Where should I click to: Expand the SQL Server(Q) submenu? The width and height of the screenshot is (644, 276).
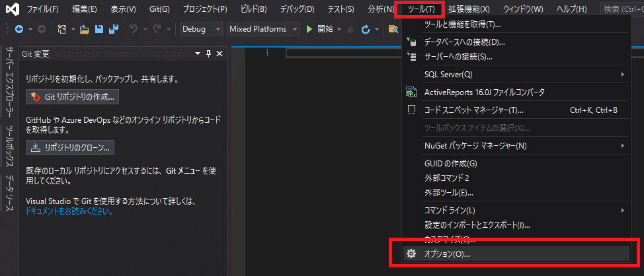coord(515,74)
